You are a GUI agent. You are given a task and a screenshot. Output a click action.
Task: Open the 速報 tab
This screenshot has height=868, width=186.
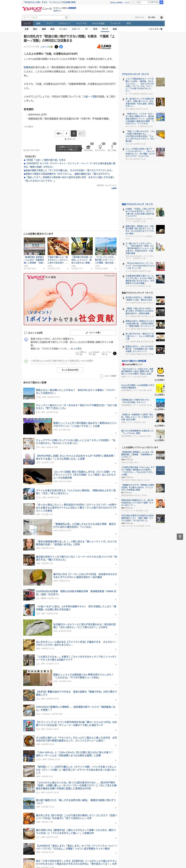pos(38,24)
